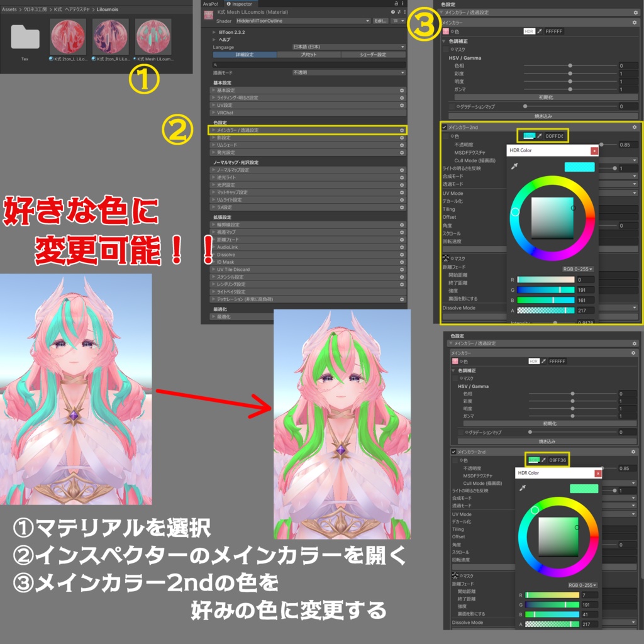Click the eyedropper inside the cyan HDR Color picker

pos(514,166)
